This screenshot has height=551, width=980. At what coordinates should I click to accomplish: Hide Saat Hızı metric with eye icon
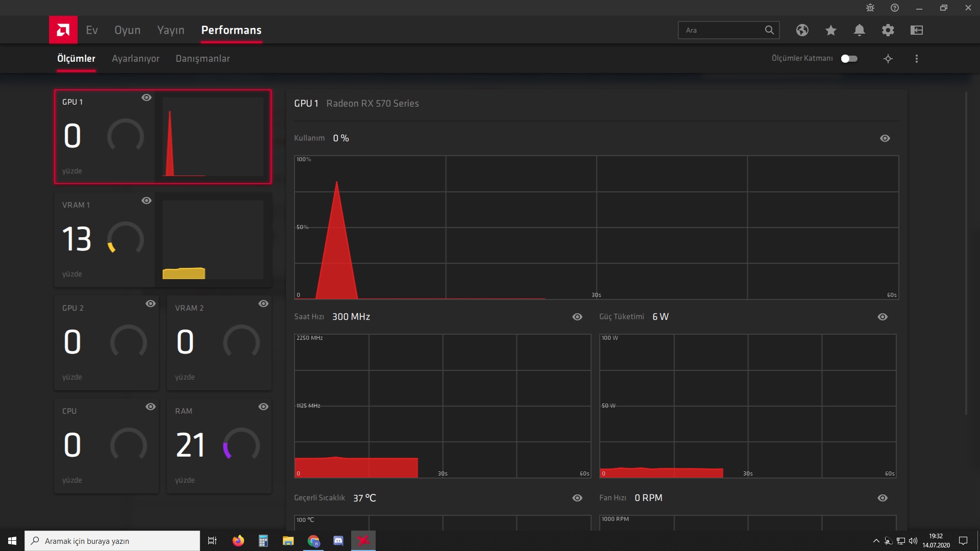(x=577, y=317)
